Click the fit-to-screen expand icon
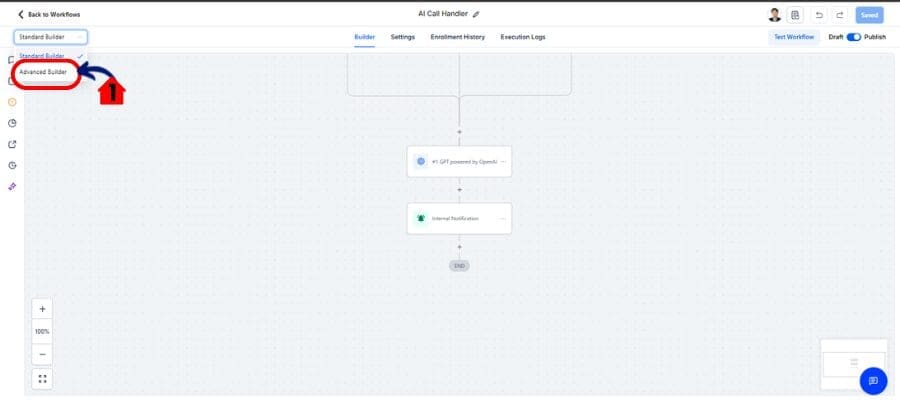The width and height of the screenshot is (900, 400). 42,379
